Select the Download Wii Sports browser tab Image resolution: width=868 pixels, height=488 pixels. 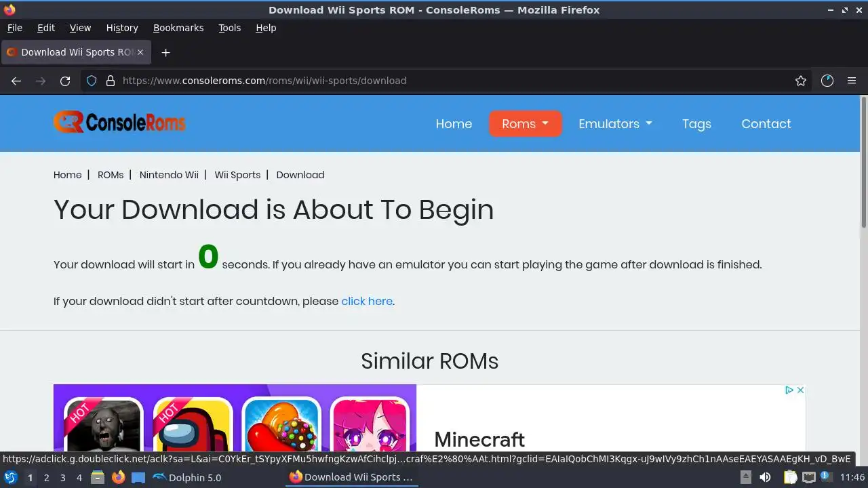point(75,52)
